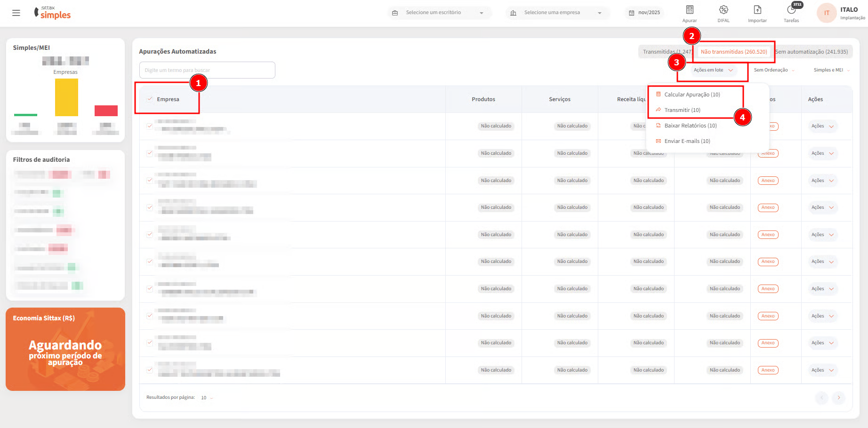
Task: Open the Tarefas tasks icon
Action: 791,10
